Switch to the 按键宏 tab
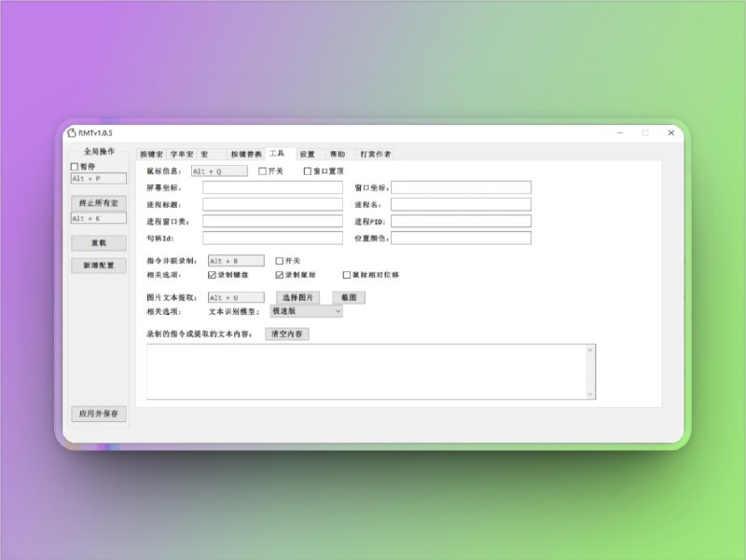Viewport: 746px width, 560px height. (153, 153)
